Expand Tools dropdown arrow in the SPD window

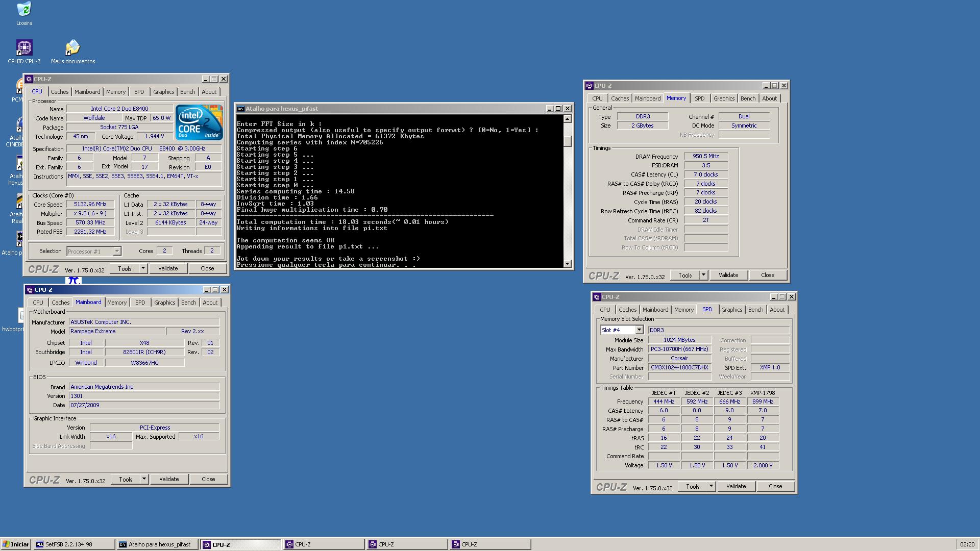point(710,486)
